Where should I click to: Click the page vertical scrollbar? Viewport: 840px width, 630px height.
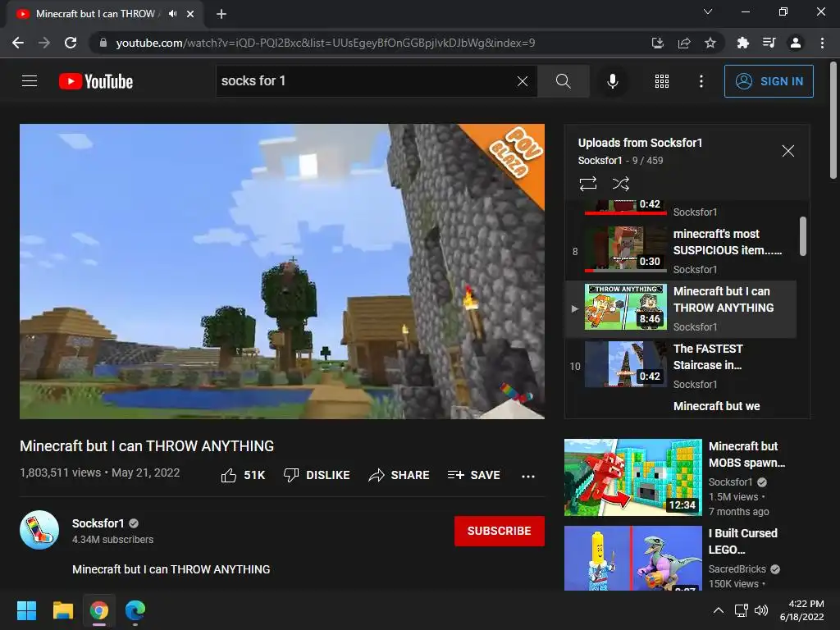833,121
